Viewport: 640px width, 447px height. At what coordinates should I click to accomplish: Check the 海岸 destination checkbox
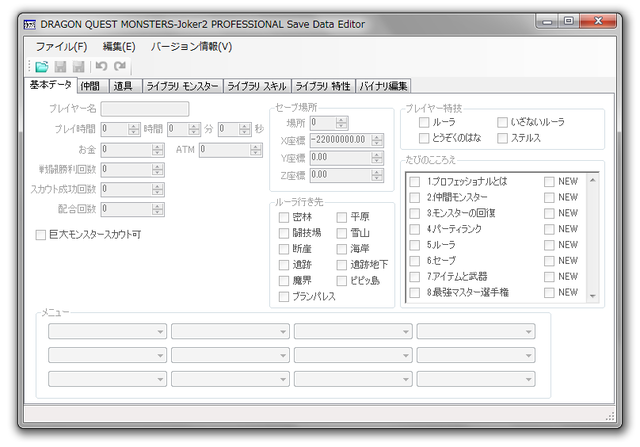342,249
